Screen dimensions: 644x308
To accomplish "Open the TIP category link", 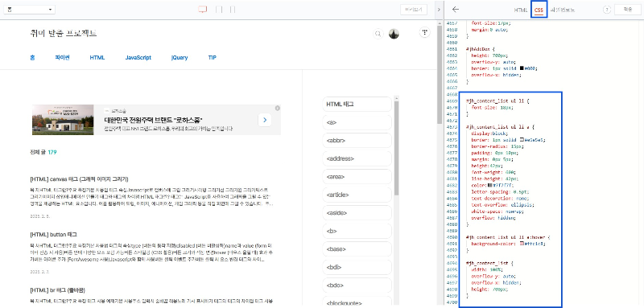I will click(212, 57).
